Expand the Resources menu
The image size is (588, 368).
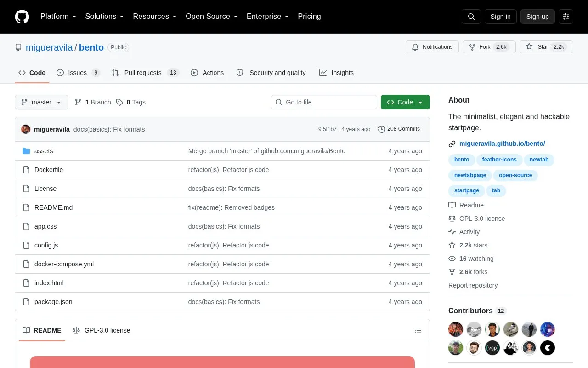coord(155,17)
